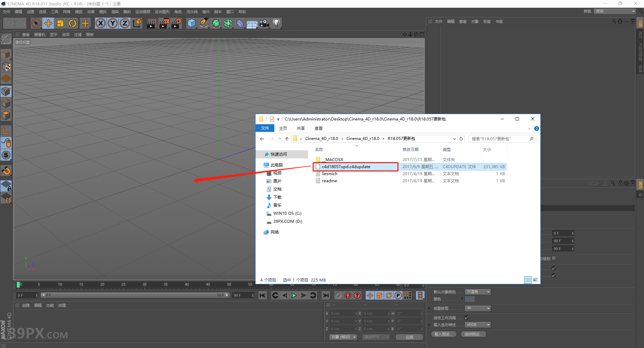Open the c4d18057upd.c4dupdate file
The width and height of the screenshot is (644, 348).
(346, 166)
